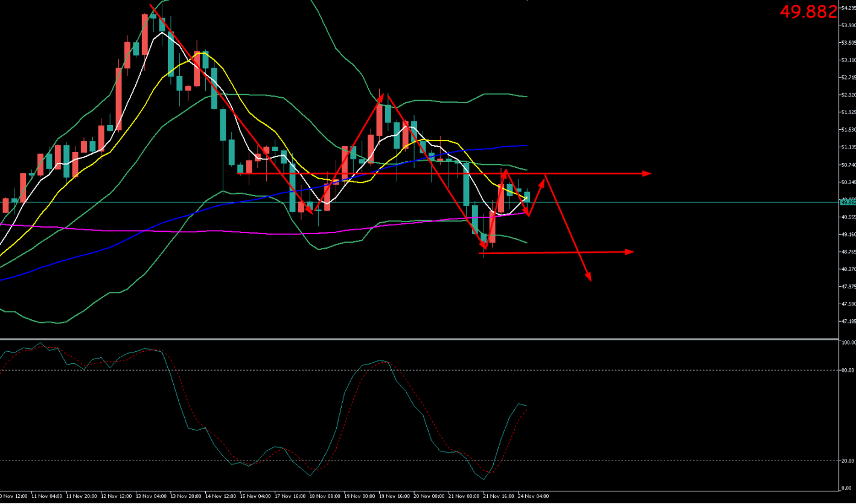
Task: Click the 80.00 level on the oscillator scale
Action: [x=848, y=370]
